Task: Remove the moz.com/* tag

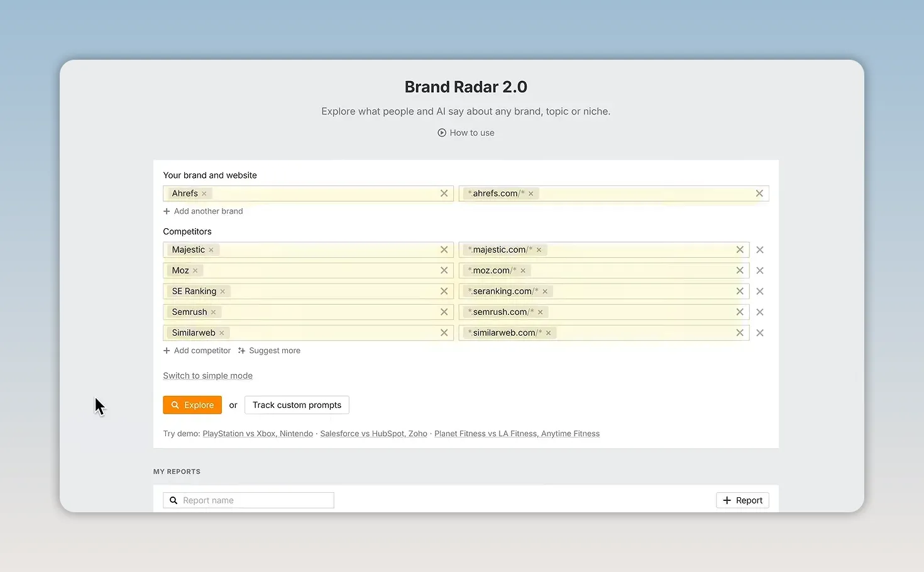Action: point(523,271)
